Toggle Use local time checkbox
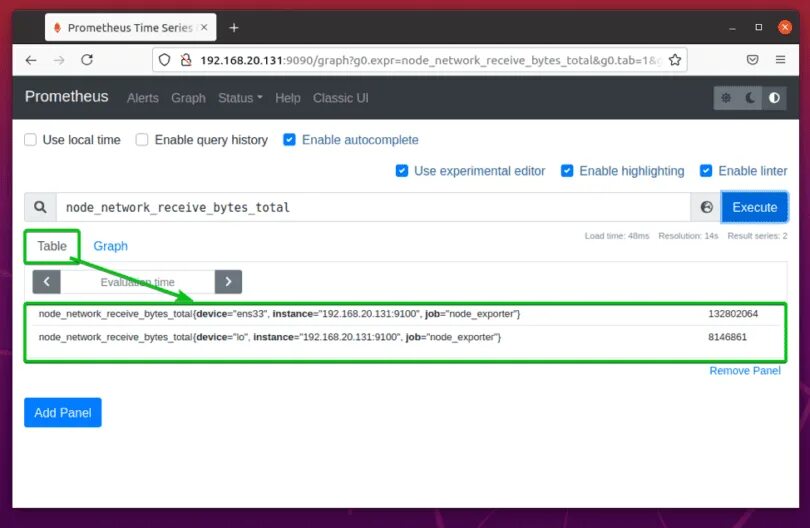Image resolution: width=810 pixels, height=528 pixels. tap(30, 139)
